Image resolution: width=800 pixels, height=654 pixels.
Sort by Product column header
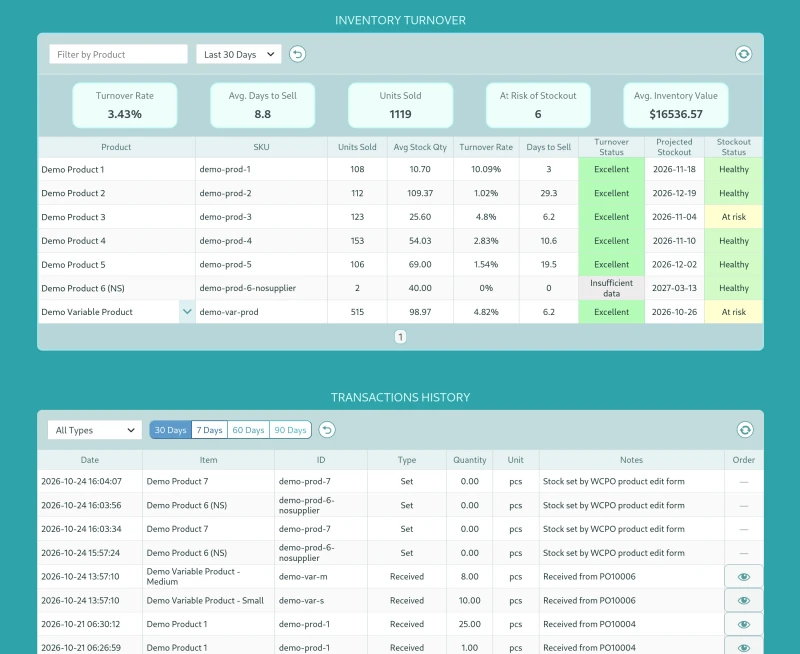point(116,147)
